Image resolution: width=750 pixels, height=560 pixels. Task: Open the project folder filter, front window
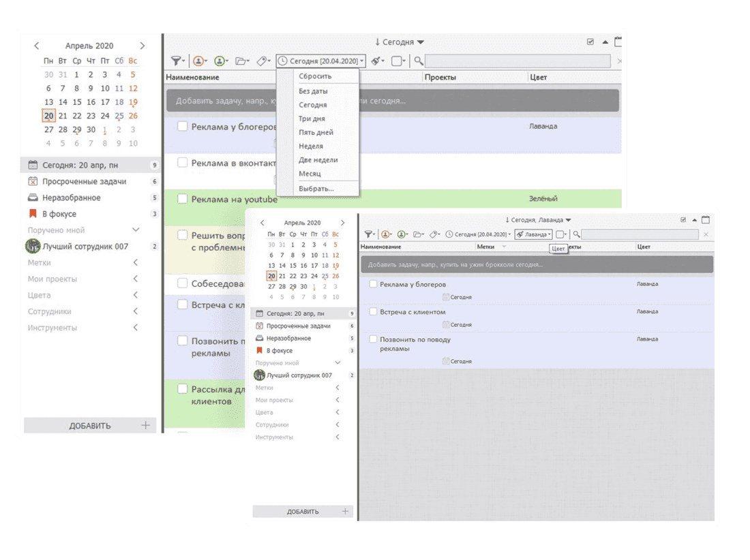tap(419, 234)
